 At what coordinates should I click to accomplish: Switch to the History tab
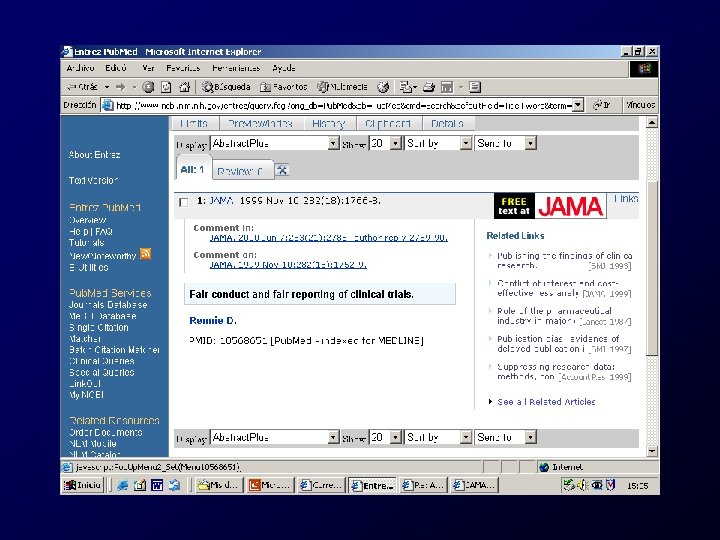coord(328,124)
